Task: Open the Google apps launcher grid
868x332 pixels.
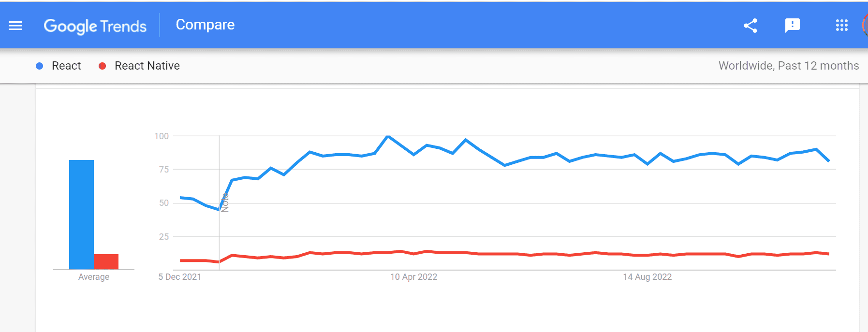Action: point(841,25)
